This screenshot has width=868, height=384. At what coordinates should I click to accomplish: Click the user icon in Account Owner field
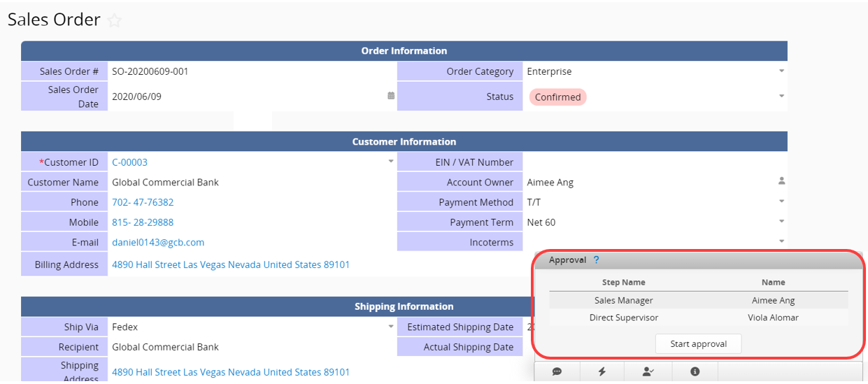pyautogui.click(x=781, y=181)
